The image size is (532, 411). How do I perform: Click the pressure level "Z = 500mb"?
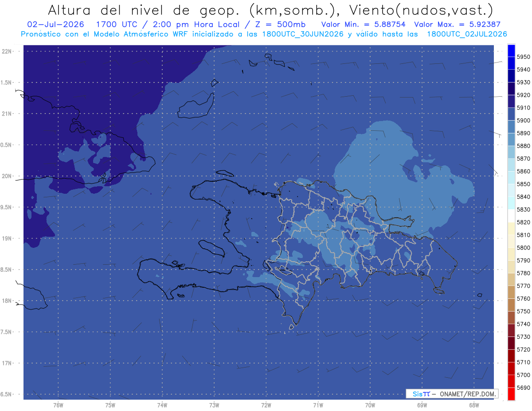tap(281, 24)
